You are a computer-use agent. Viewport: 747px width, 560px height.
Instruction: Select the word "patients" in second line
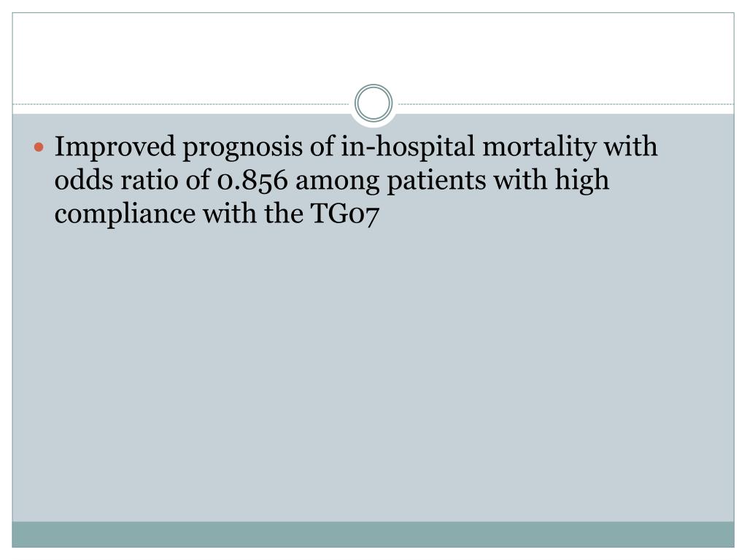pyautogui.click(x=436, y=181)
